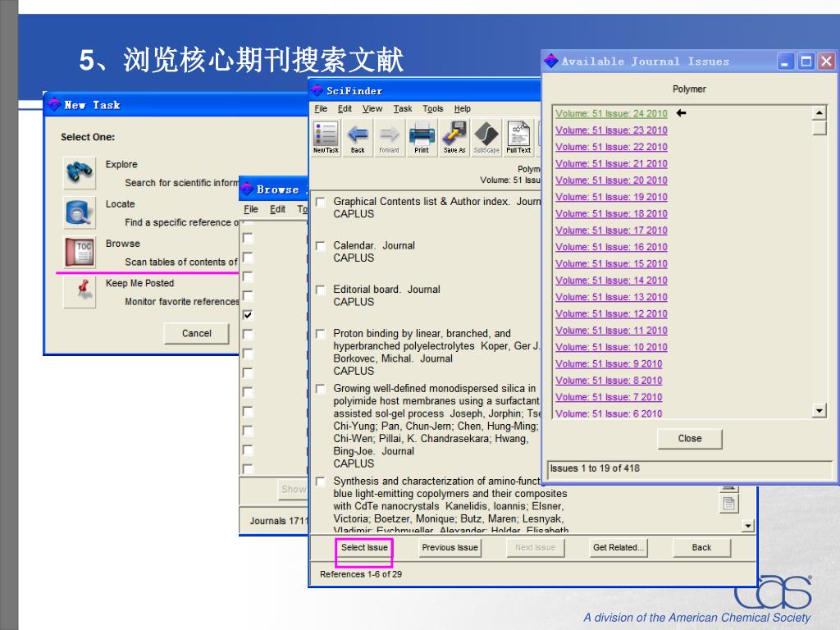Click the Select Issue button
The height and width of the screenshot is (630, 840).
(364, 547)
